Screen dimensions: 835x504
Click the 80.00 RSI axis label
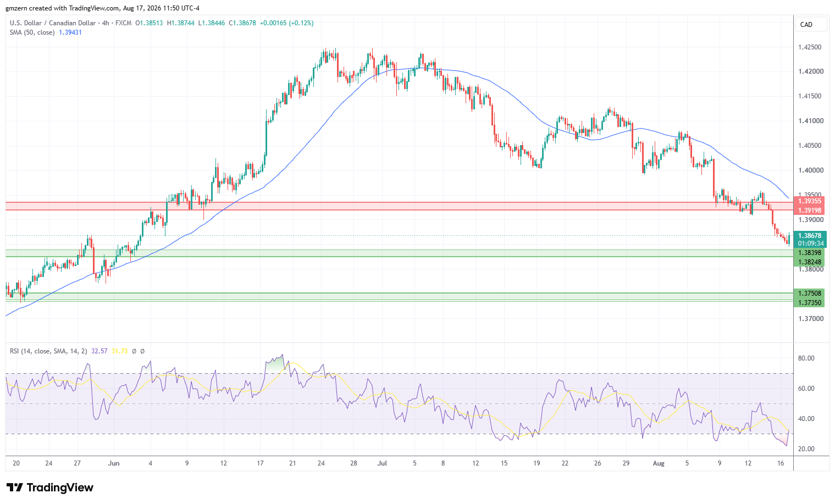click(x=806, y=358)
